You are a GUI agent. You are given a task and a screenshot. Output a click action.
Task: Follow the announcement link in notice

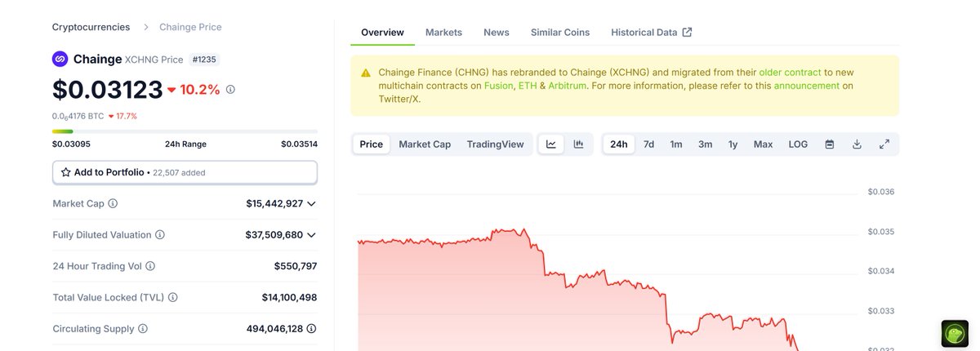(807, 86)
